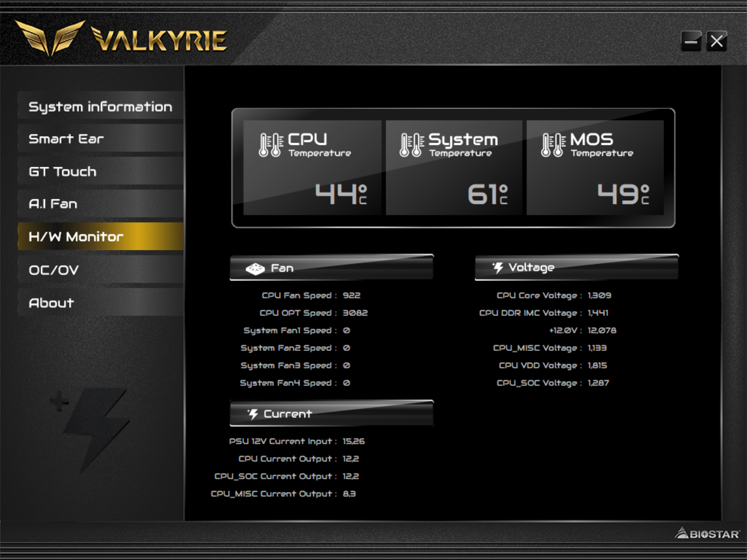Click the fan icon in Fan header
This screenshot has height=560, width=747.
coord(255,268)
